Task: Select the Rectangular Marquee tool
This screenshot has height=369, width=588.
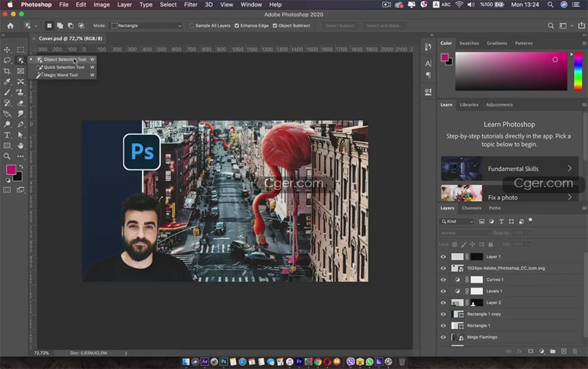Action: (x=21, y=49)
